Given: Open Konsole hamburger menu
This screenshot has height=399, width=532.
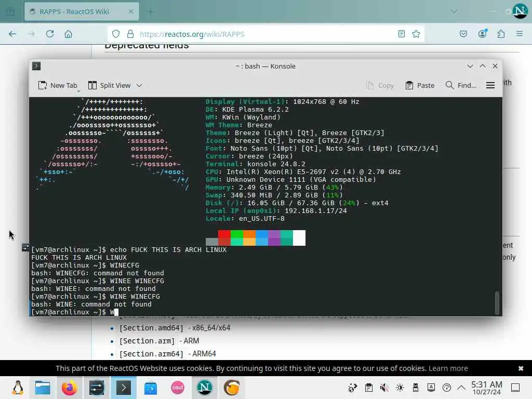Looking at the screenshot, I should pyautogui.click(x=490, y=86).
